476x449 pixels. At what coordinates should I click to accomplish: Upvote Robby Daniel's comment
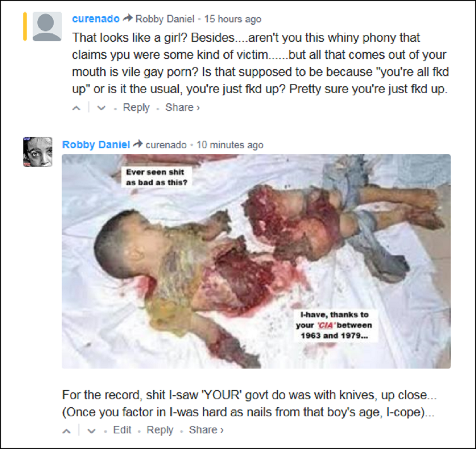[x=67, y=431]
